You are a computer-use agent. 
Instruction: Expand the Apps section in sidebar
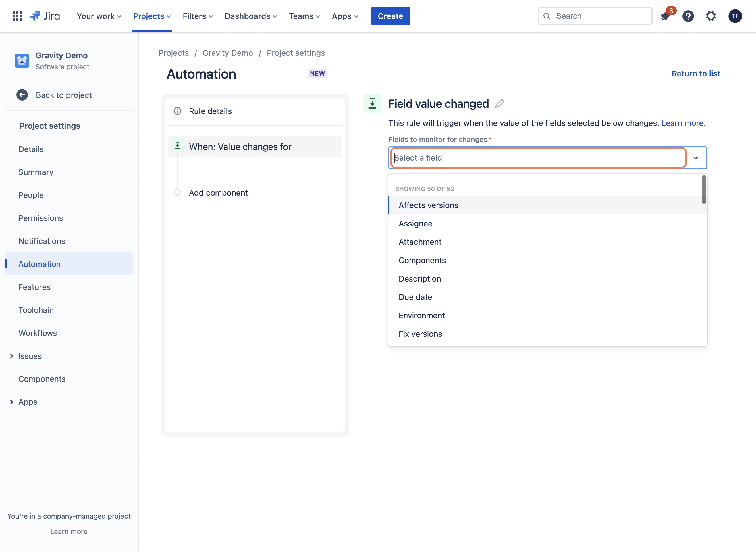tap(12, 402)
